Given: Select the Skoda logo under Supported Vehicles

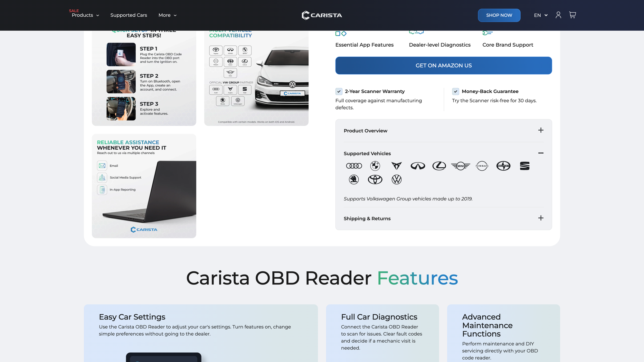Looking at the screenshot, I should click(x=354, y=180).
